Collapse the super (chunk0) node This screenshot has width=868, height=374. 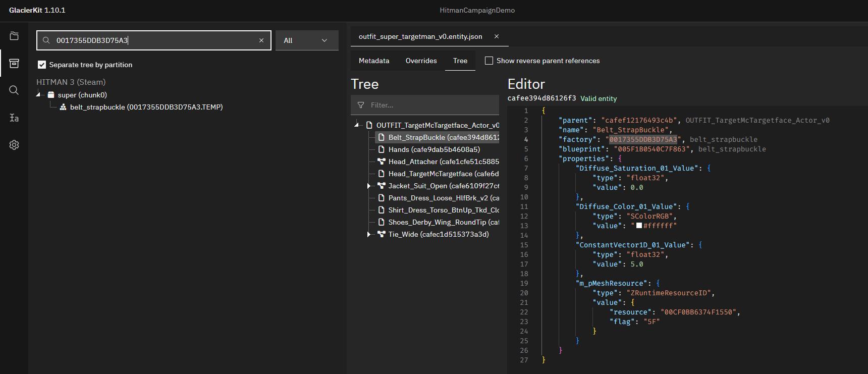pyautogui.click(x=39, y=95)
